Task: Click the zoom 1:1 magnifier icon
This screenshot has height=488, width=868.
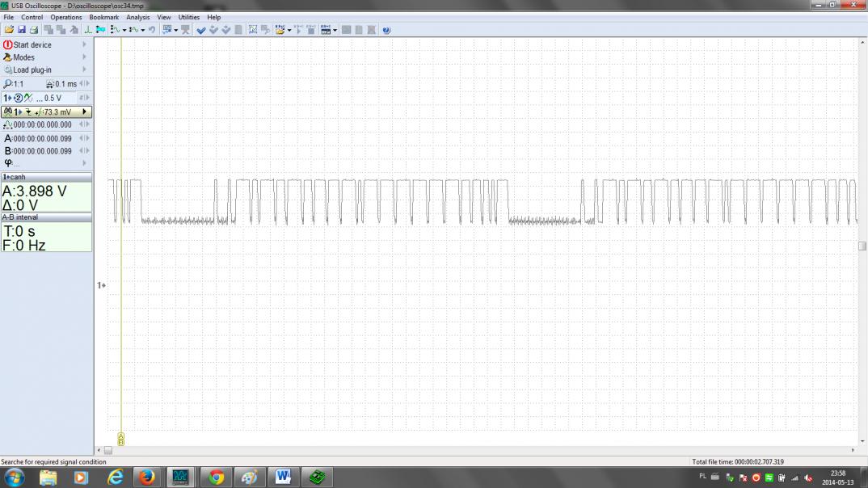Action: pyautogui.click(x=7, y=83)
